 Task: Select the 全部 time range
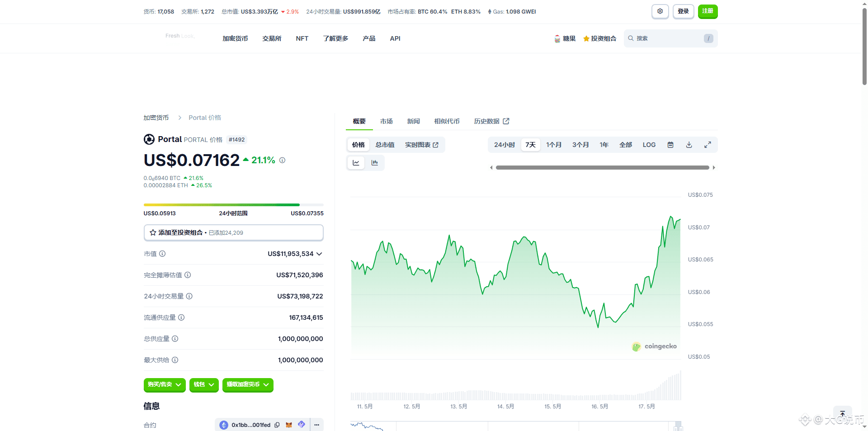tap(626, 145)
